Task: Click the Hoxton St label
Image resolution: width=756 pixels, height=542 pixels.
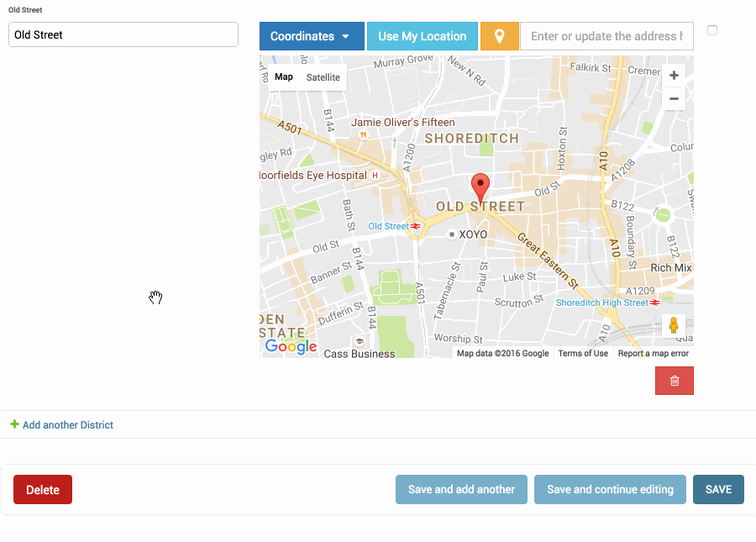Action: click(562, 149)
